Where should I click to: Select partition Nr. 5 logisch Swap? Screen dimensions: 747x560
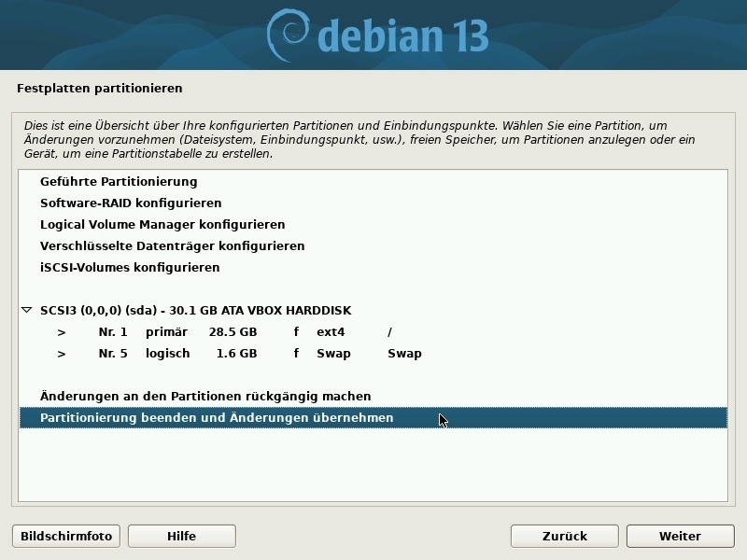coord(373,354)
